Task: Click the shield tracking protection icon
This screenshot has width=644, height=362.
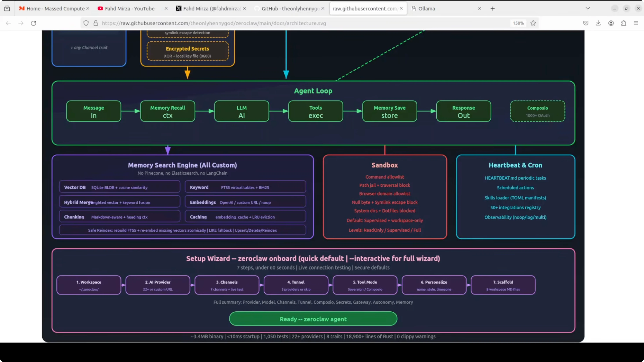Action: click(86, 23)
